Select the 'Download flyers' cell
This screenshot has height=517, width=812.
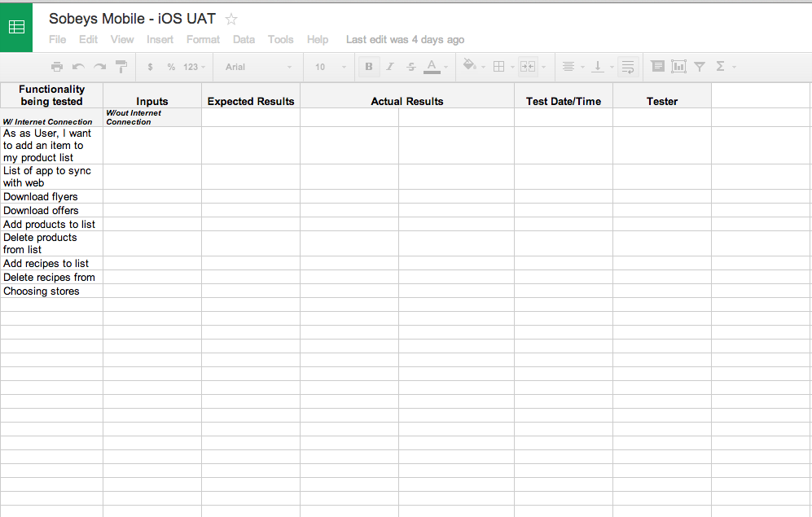click(x=52, y=197)
